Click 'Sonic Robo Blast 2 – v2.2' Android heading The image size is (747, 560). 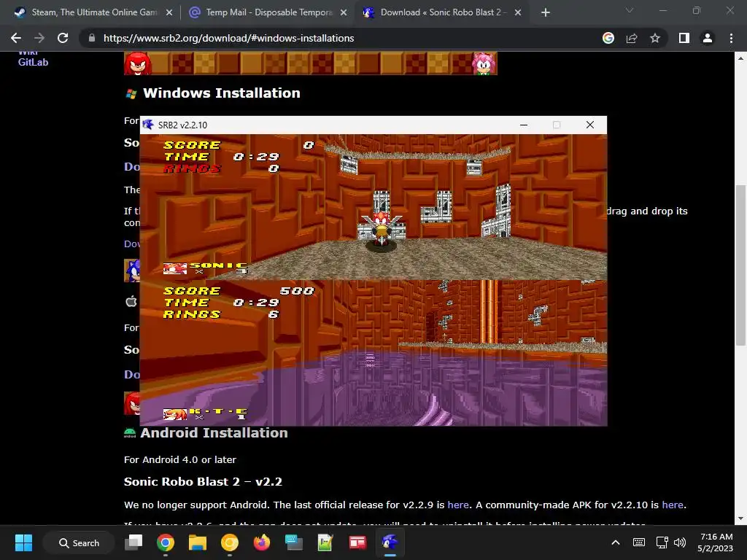pyautogui.click(x=203, y=481)
